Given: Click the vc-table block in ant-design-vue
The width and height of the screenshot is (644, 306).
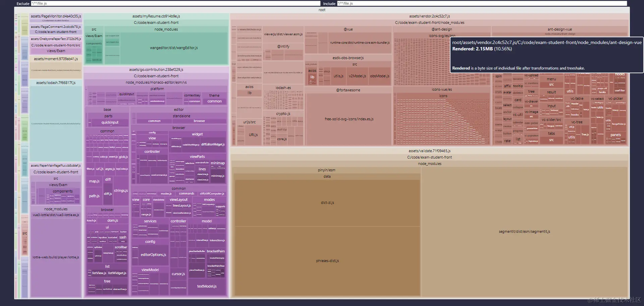Looking at the screenshot, I should click(x=577, y=98).
